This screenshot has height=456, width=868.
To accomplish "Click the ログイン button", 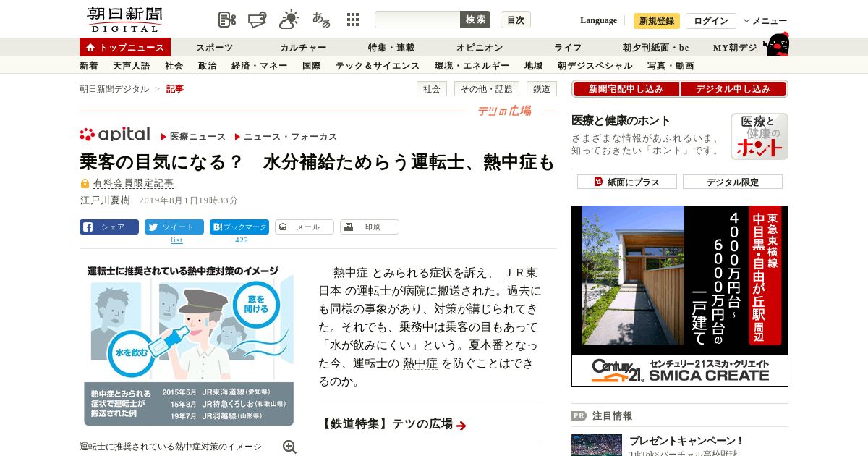I will [711, 20].
